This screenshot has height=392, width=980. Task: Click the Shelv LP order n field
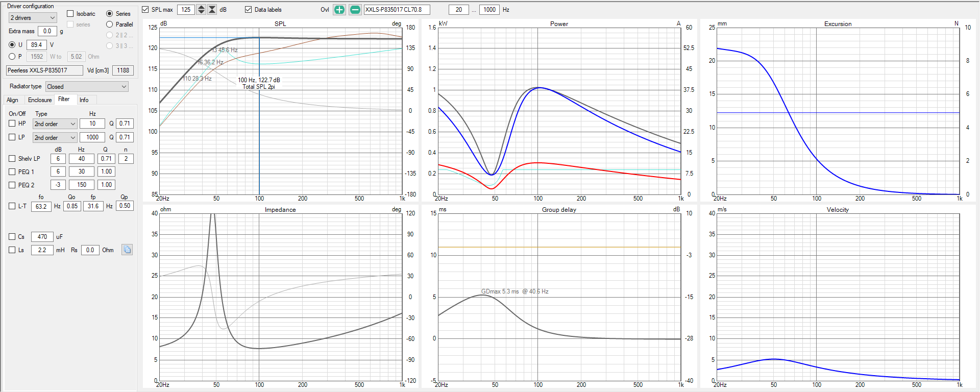point(126,159)
